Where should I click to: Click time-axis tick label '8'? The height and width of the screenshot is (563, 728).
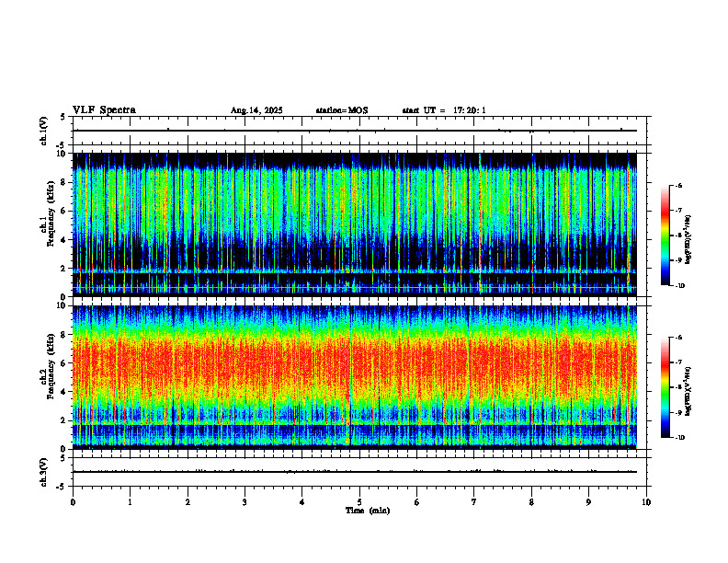531,502
